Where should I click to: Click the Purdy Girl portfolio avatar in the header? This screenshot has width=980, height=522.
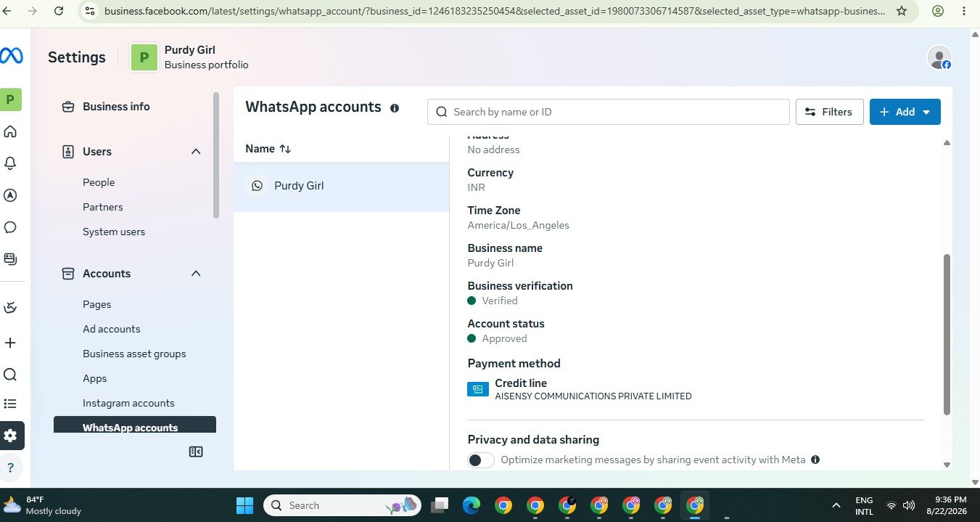(x=144, y=57)
